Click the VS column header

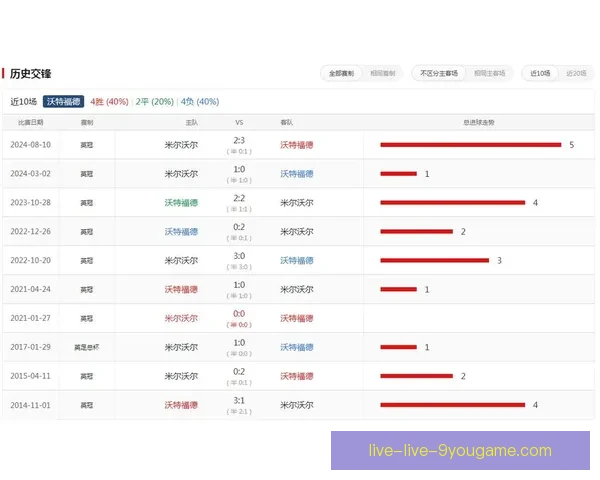click(239, 122)
